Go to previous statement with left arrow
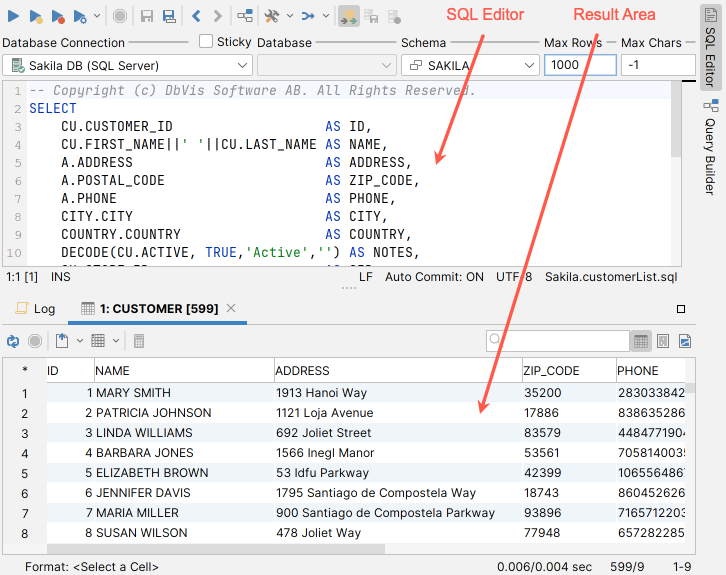 (x=196, y=16)
